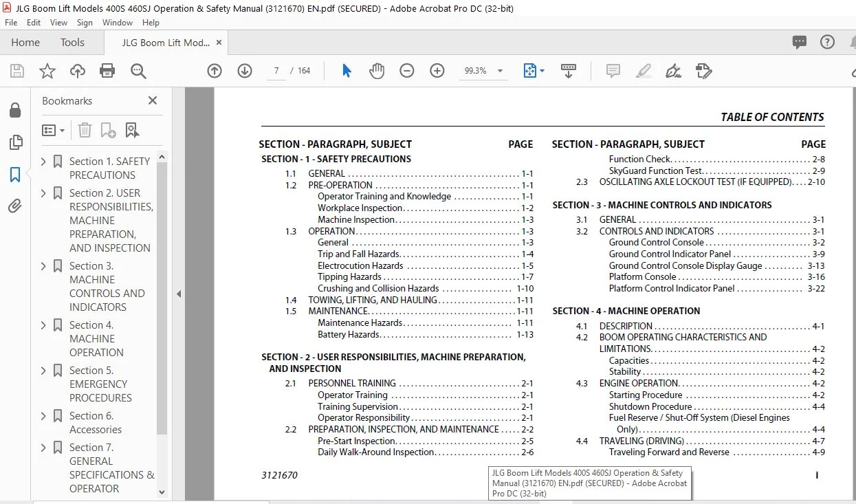This screenshot has height=504, width=856.
Task: Jump to Section 5 EMERGENCY PROCEDURES bookmark
Action: tap(100, 384)
